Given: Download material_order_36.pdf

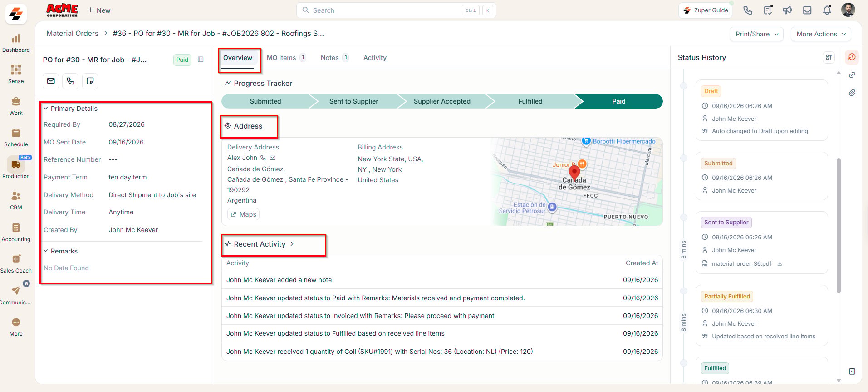Looking at the screenshot, I should pyautogui.click(x=780, y=263).
